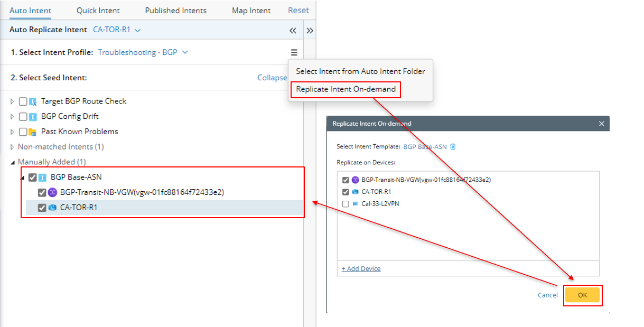Click the double-right expand panel arrows
Image resolution: width=644 pixels, height=327 pixels.
tap(310, 31)
